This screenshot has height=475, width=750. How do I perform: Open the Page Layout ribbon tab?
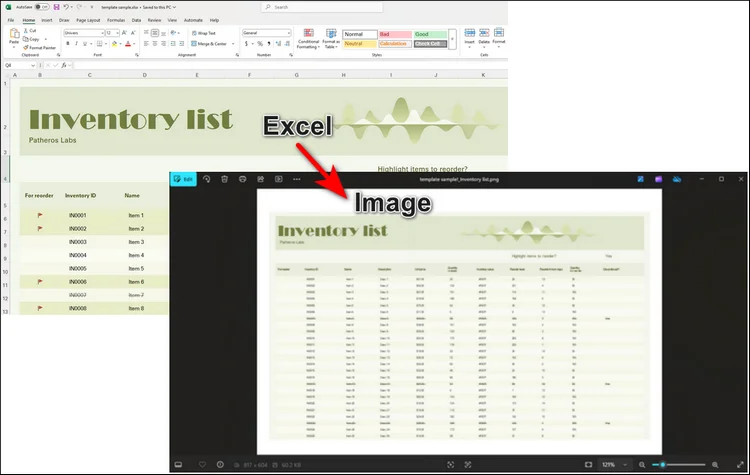tap(88, 20)
